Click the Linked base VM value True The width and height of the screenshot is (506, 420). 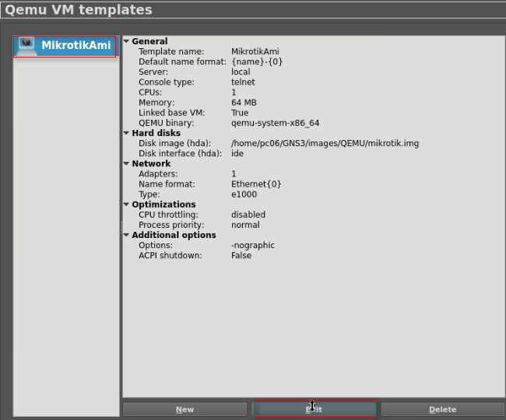coord(240,113)
